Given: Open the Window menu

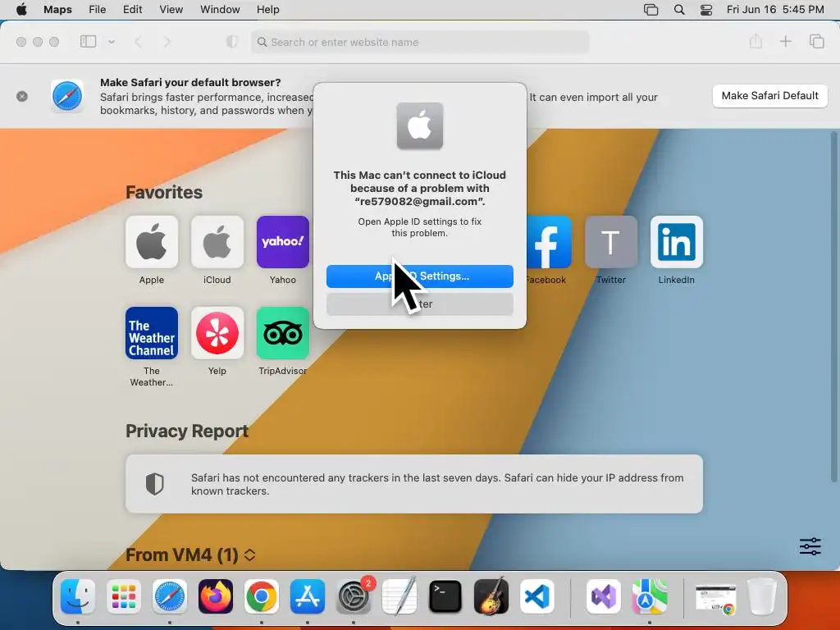Looking at the screenshot, I should pos(220,10).
